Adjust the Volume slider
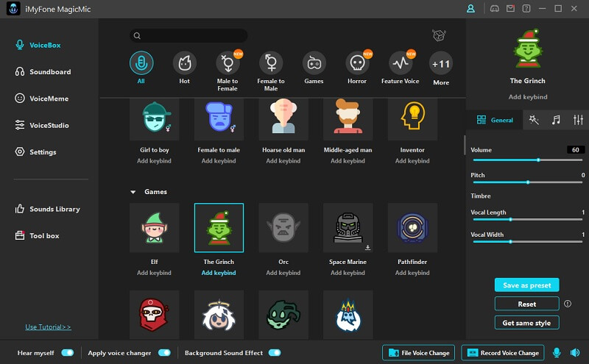The height and width of the screenshot is (364, 589). coord(527,160)
